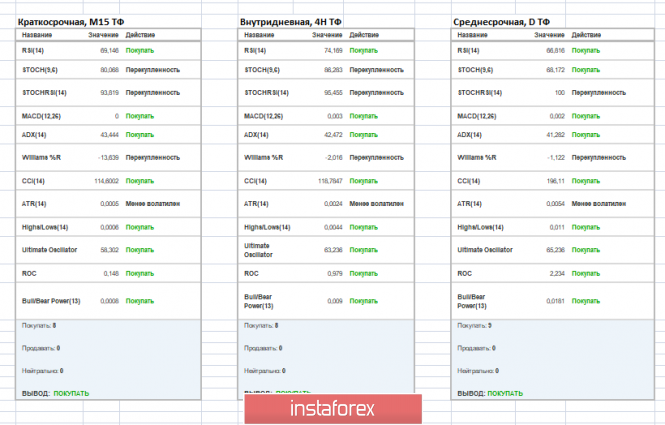Click the heading "Среднесрочная, D ТФ"

(x=501, y=22)
